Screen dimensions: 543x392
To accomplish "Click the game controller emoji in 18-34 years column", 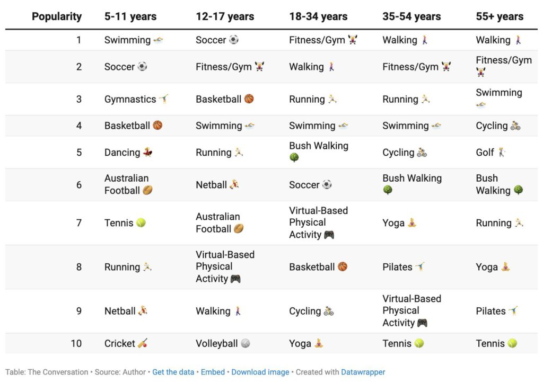I will tap(329, 235).
